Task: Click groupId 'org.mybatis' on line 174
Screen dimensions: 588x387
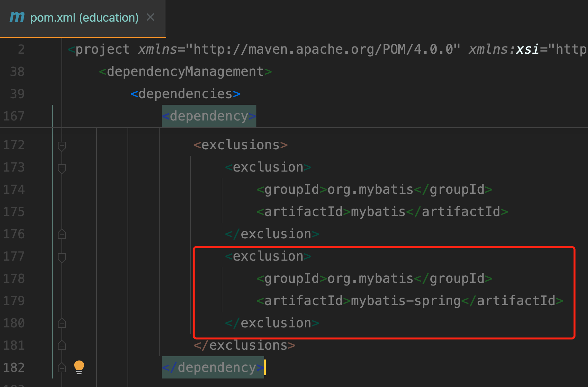Action: pyautogui.click(x=371, y=190)
